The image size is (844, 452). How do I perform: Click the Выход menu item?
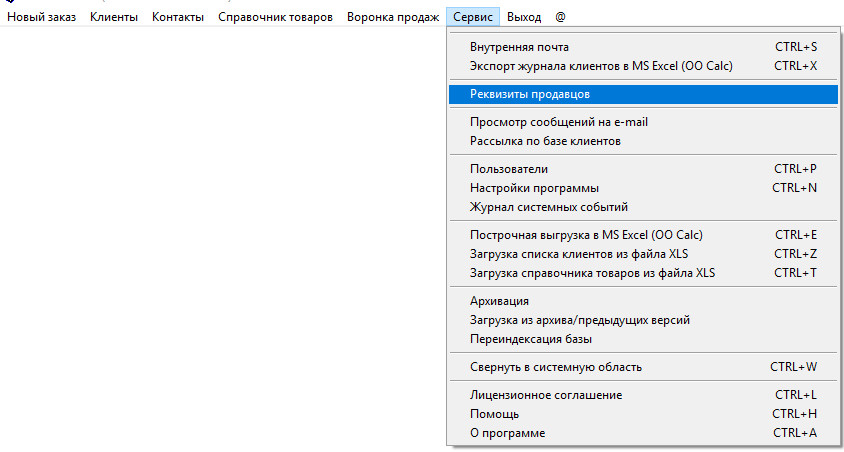pyautogui.click(x=524, y=18)
